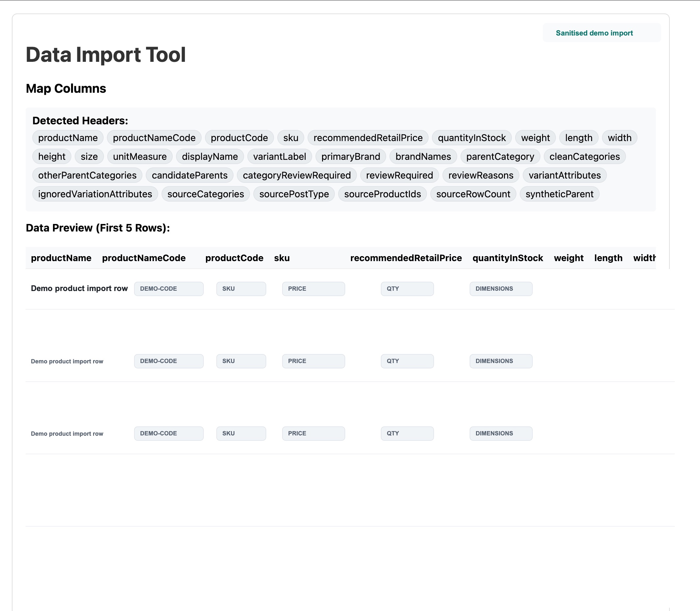Click the weight table column header
The width and height of the screenshot is (700, 611).
tap(569, 258)
